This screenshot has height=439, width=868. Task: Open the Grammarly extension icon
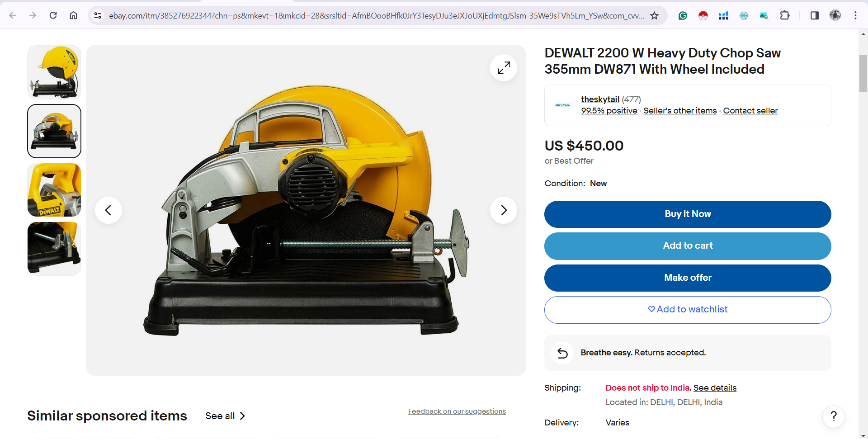coord(683,15)
